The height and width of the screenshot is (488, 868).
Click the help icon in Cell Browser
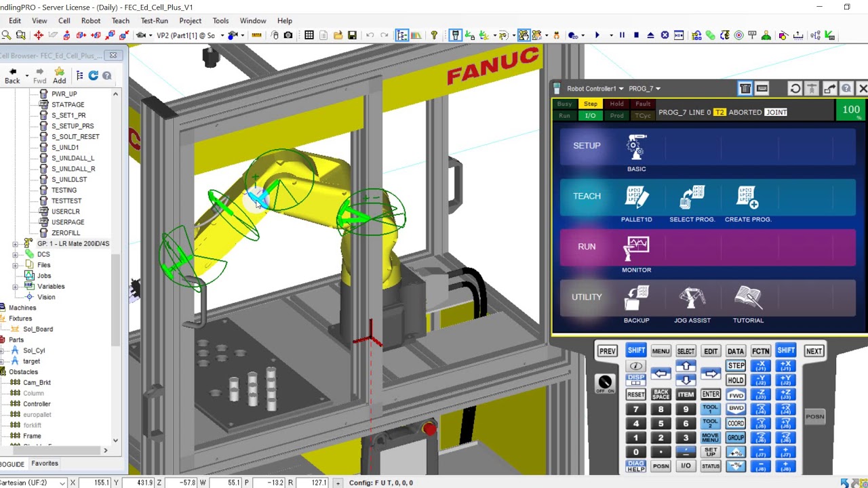pyautogui.click(x=106, y=76)
